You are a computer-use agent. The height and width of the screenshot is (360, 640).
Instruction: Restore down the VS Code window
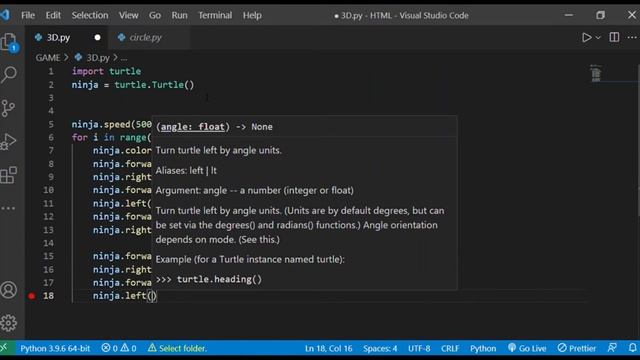tap(600, 15)
